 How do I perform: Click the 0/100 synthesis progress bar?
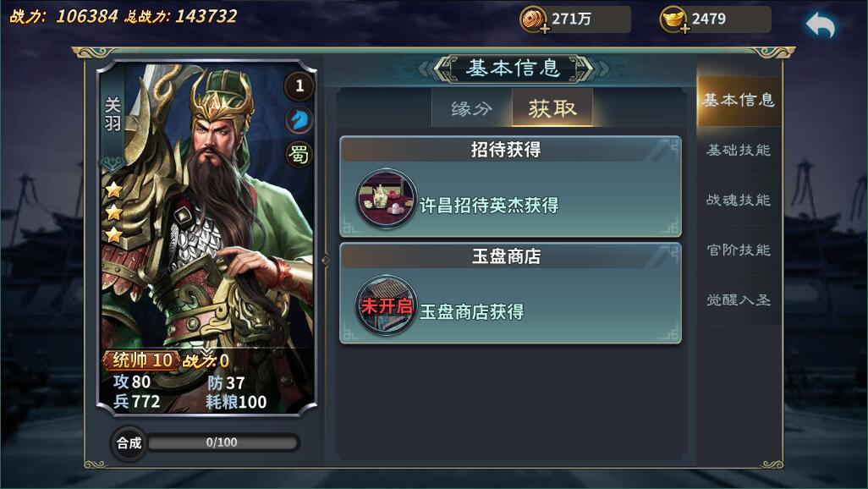223,442
